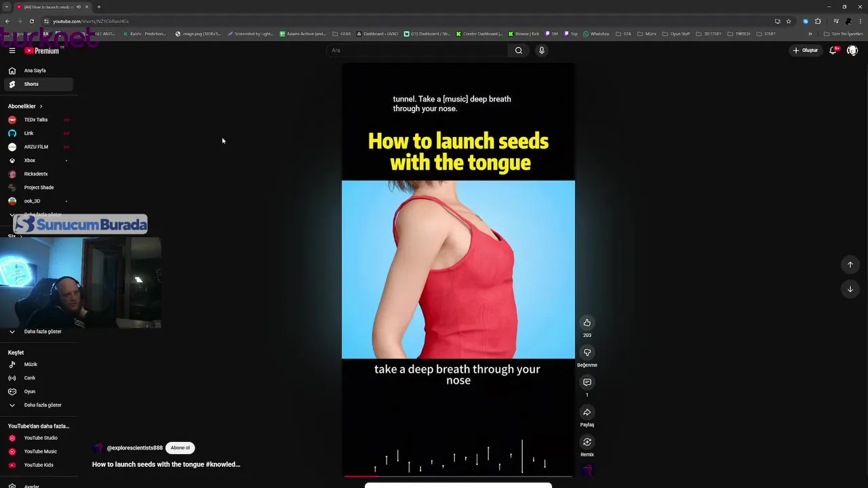868x488 pixels.
Task: Go to next Short with down arrow
Action: tap(850, 289)
